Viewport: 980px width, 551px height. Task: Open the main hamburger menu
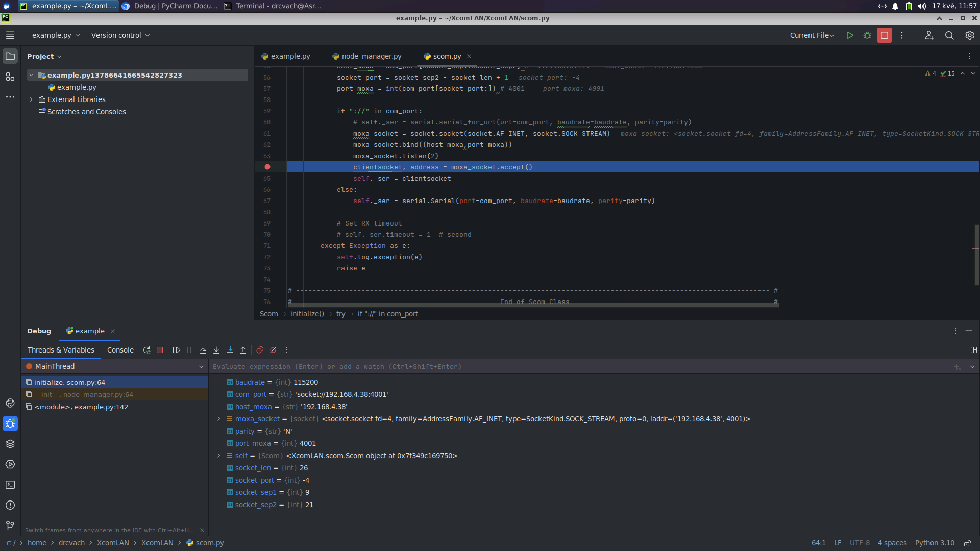[10, 35]
